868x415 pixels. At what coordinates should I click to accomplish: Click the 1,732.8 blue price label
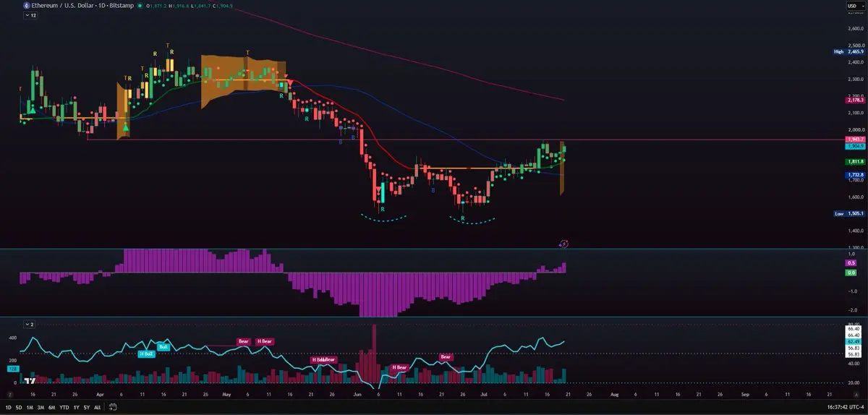pyautogui.click(x=854, y=175)
